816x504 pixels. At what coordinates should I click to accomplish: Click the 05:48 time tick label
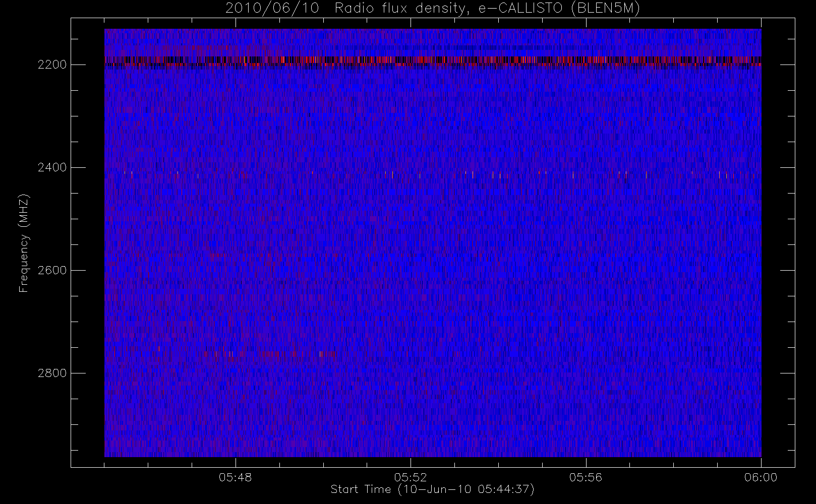[x=236, y=477]
